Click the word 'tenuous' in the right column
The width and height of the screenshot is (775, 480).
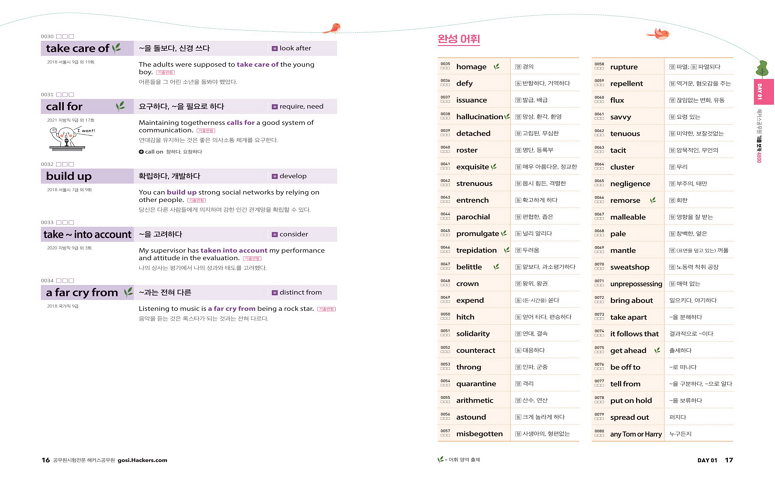(625, 133)
